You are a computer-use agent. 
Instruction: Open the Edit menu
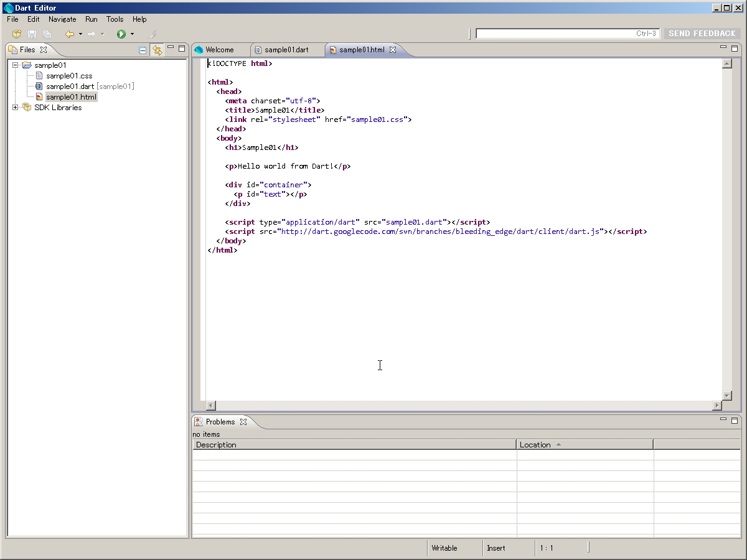34,19
